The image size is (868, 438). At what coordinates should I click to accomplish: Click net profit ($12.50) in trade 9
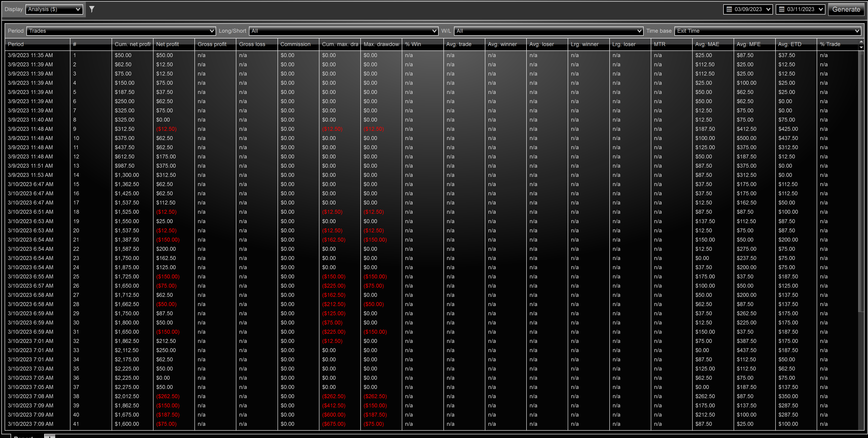tap(166, 129)
